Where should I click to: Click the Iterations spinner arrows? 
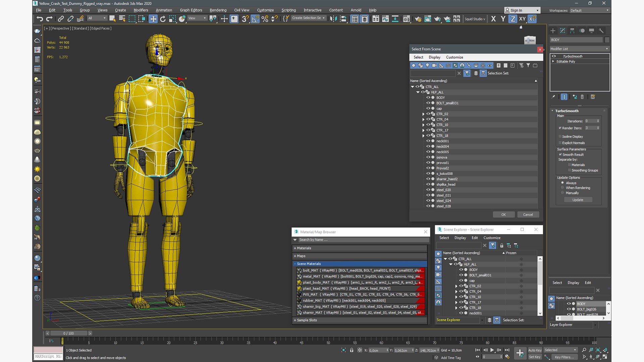(x=598, y=121)
